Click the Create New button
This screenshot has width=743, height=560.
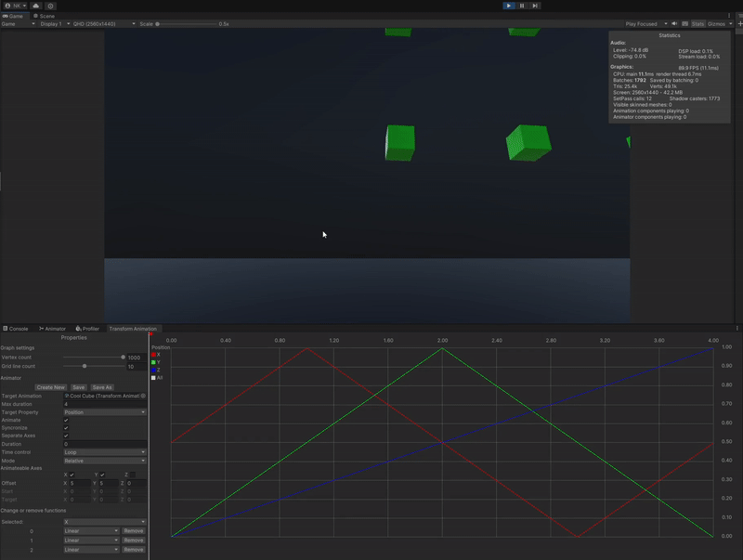click(50, 387)
